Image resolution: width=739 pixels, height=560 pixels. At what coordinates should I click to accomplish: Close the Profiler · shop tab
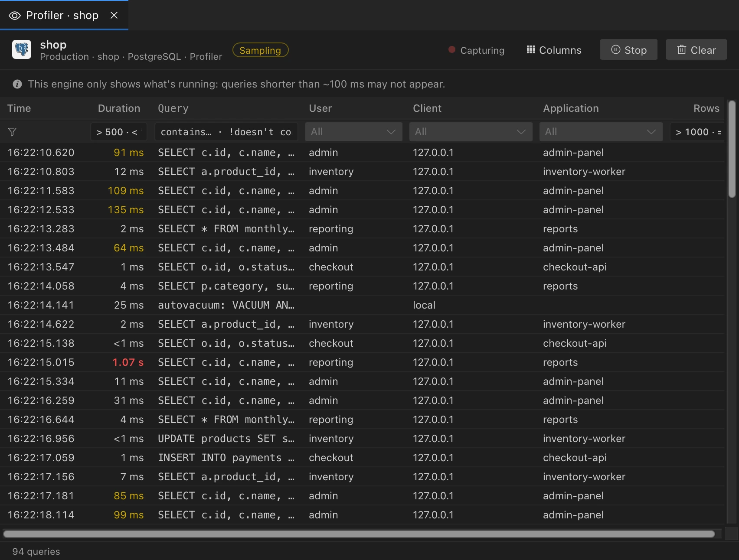[114, 16]
